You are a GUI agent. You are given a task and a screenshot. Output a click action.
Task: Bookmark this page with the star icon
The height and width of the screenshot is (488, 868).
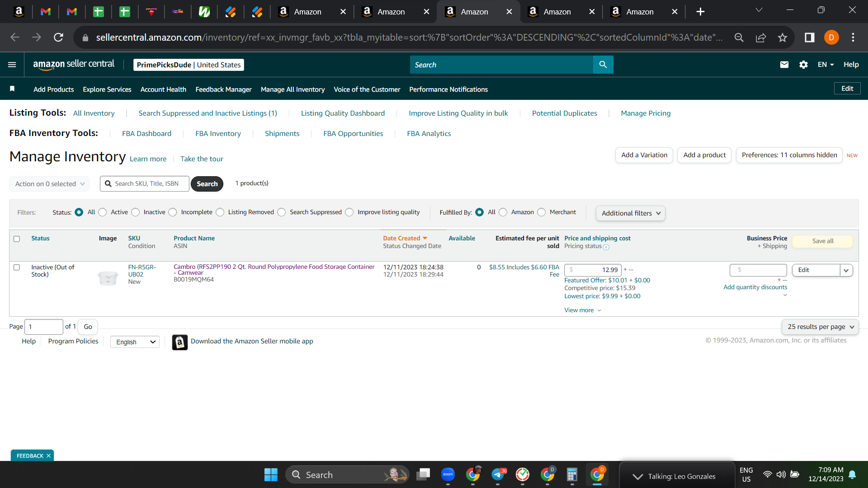(783, 38)
